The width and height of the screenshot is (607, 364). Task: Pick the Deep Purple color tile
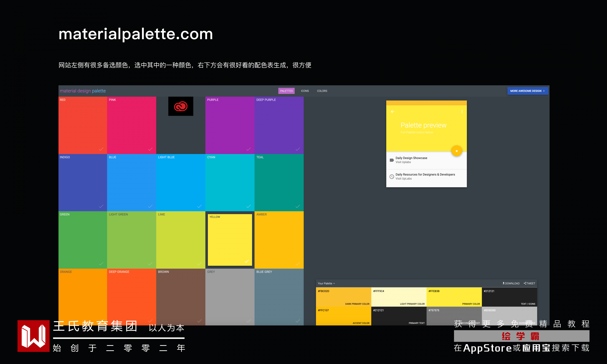(x=279, y=125)
